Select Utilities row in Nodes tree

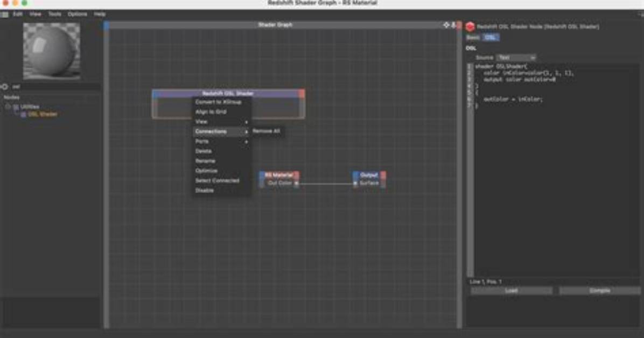point(30,107)
